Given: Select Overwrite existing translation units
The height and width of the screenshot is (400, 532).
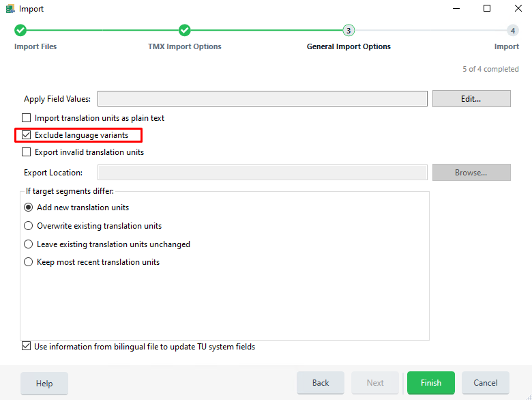Looking at the screenshot, I should tap(29, 225).
